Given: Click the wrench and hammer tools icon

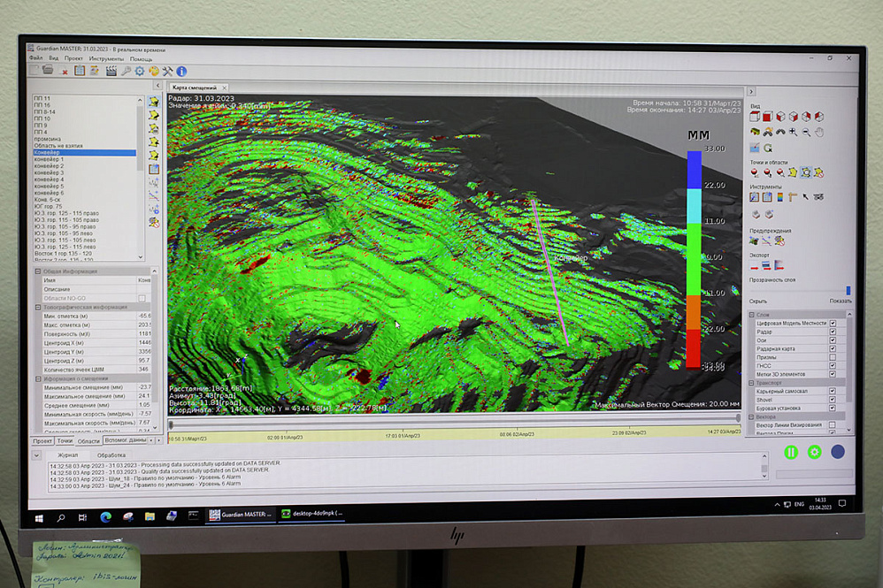Looking at the screenshot, I should coord(167,71).
